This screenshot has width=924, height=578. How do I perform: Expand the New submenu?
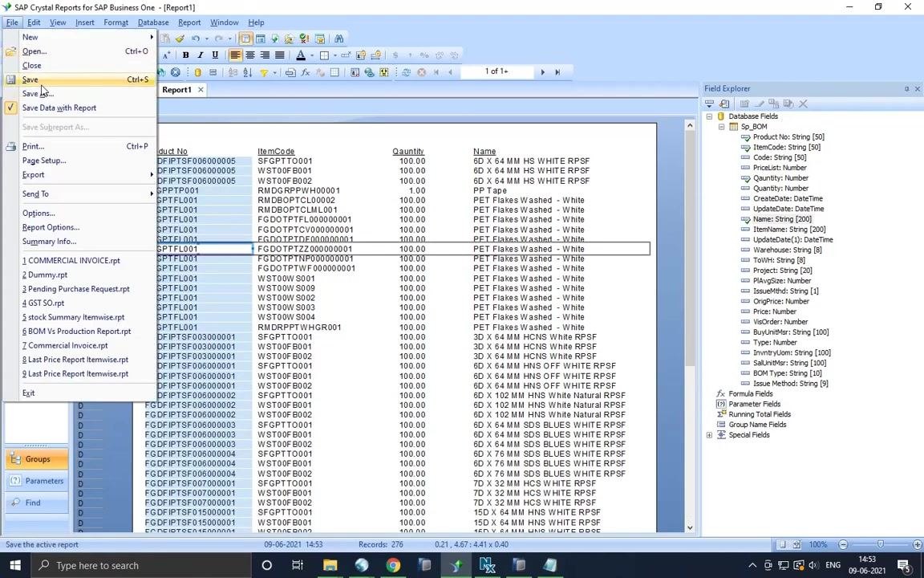(x=80, y=37)
